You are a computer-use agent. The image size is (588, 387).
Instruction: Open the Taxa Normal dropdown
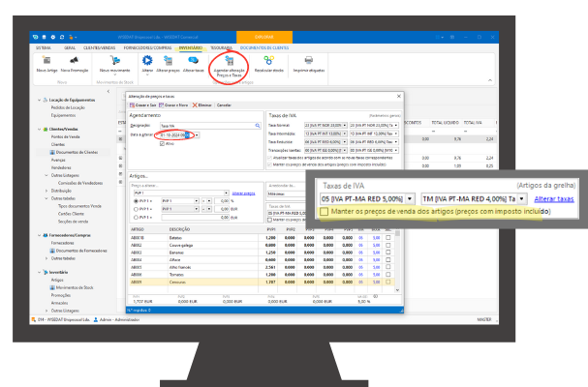(x=342, y=125)
